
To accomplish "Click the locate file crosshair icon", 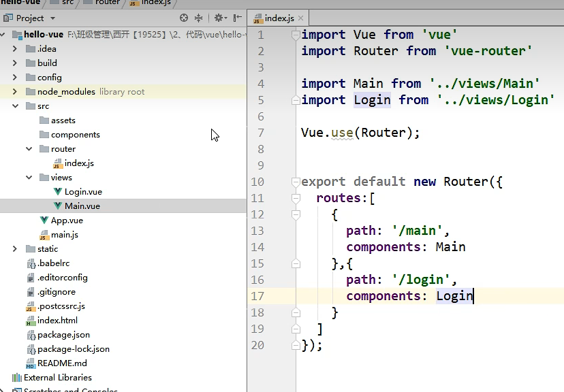I will (184, 18).
